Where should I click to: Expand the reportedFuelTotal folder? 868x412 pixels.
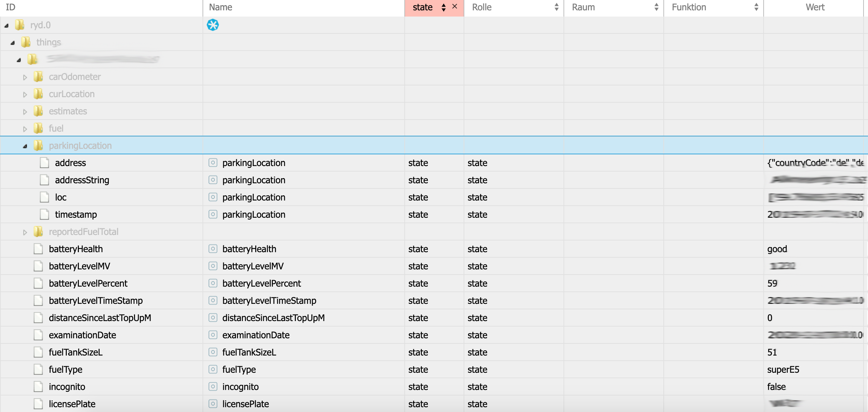[x=25, y=232]
